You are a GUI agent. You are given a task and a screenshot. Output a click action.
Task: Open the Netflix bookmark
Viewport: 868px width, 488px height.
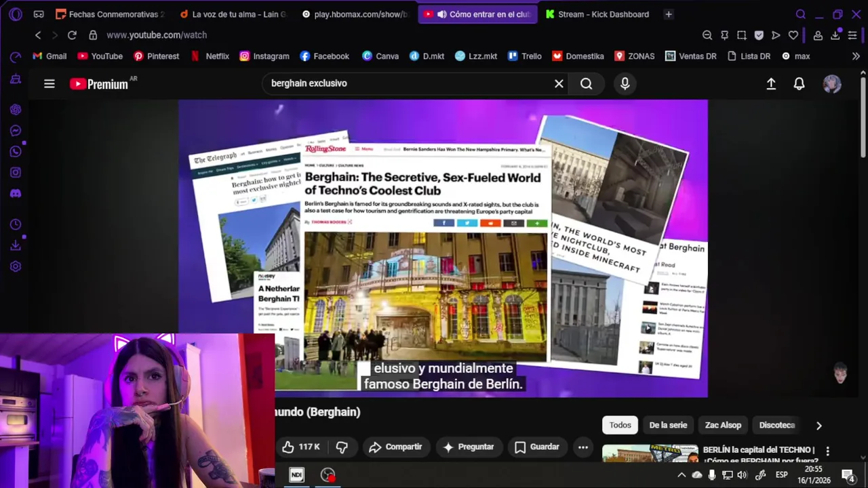(210, 56)
